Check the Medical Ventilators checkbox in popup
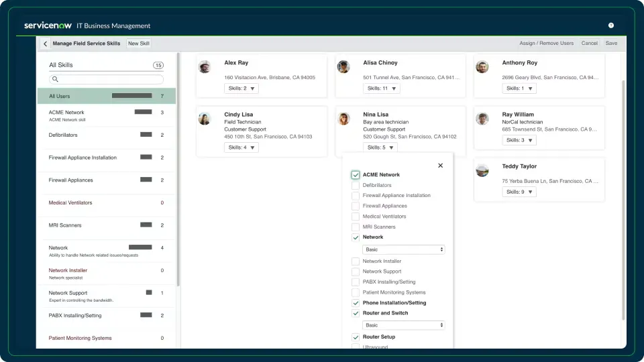The height and width of the screenshot is (362, 644). pos(356,217)
